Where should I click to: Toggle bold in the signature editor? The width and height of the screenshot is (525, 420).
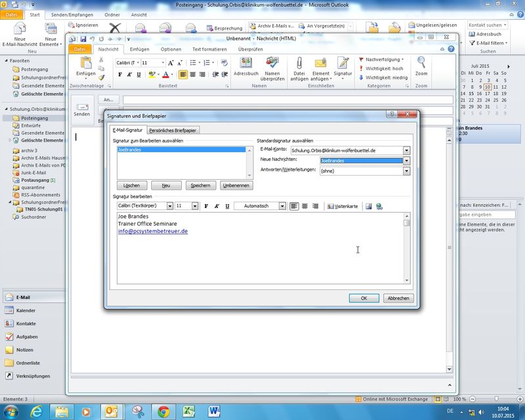[x=206, y=206]
